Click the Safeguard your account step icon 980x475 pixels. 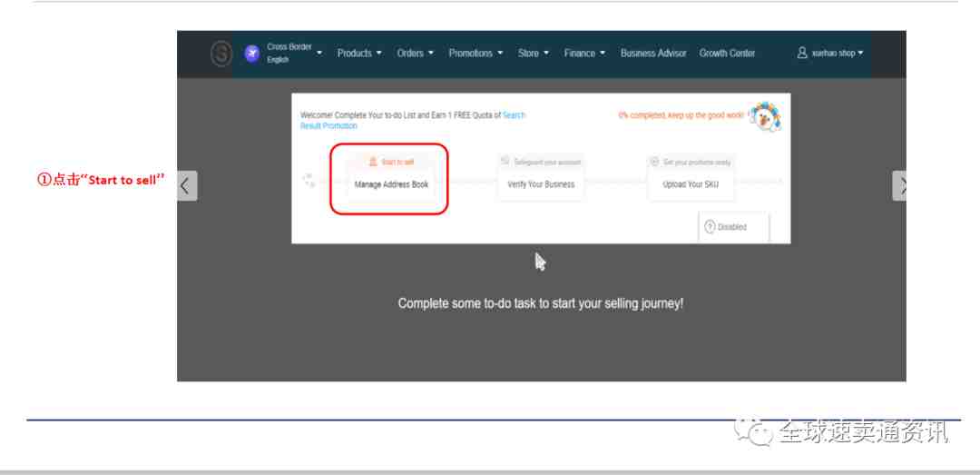click(505, 162)
